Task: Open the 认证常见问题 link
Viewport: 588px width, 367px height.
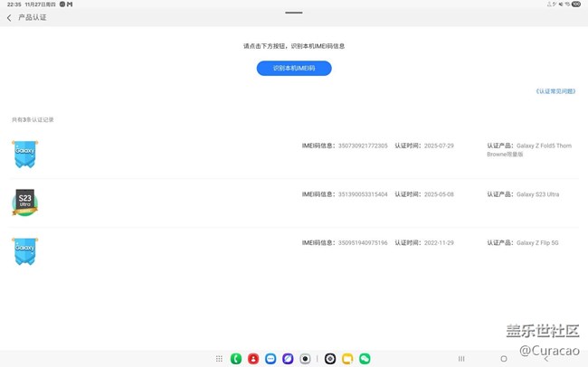Action: click(x=555, y=91)
